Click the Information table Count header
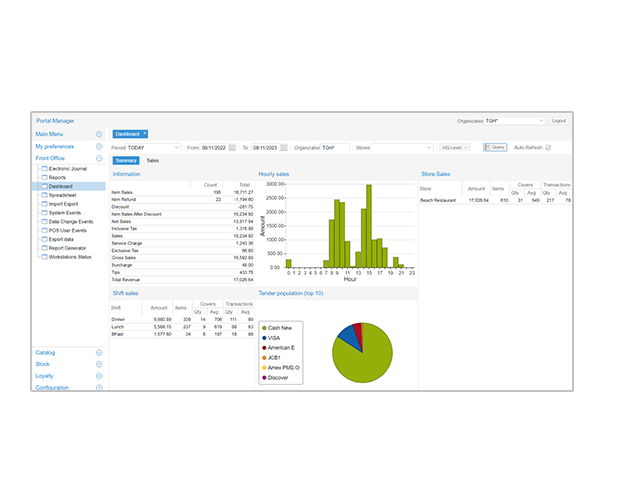Viewport: 629px width, 503px height. coord(210,185)
